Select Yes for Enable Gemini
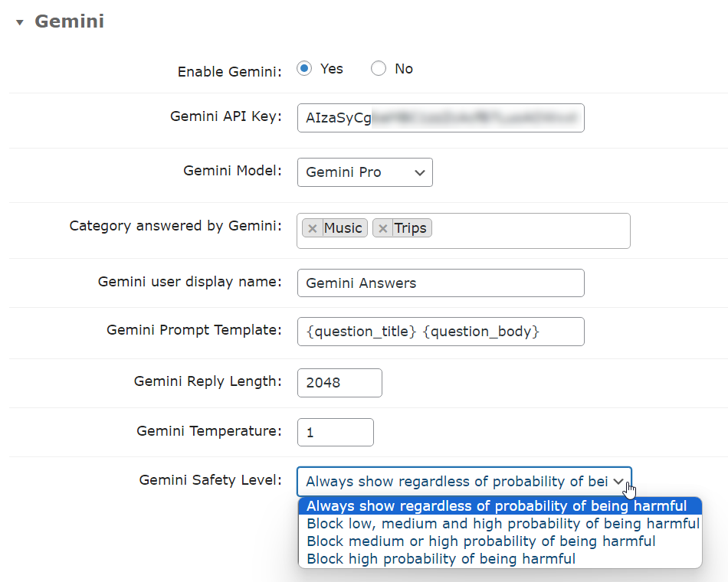 (304, 69)
